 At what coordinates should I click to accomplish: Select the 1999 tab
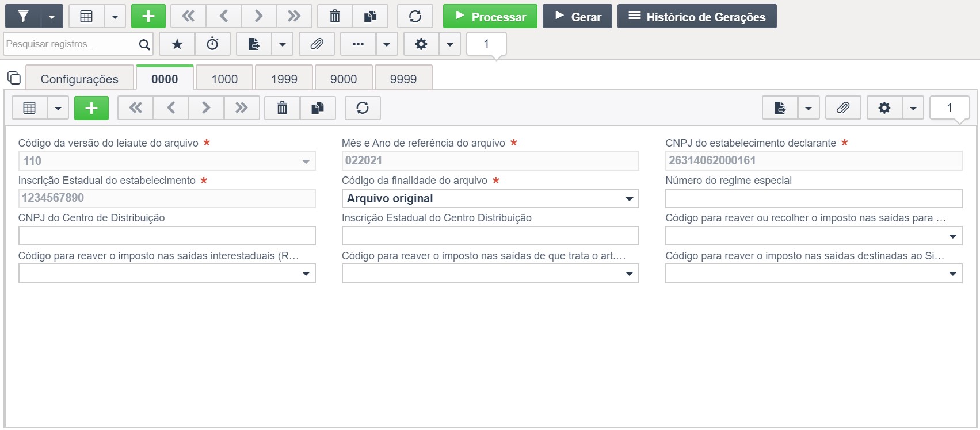click(x=284, y=79)
